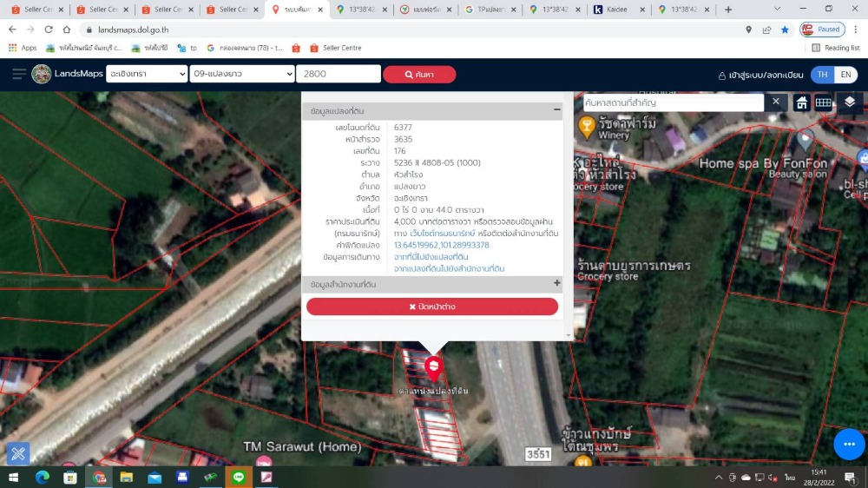Open the measurement ruler tool icon

coord(17,453)
